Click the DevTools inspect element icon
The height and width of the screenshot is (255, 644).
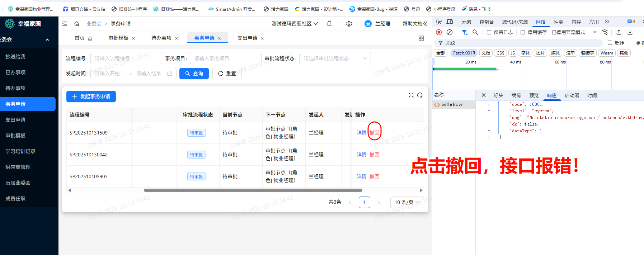(x=438, y=22)
